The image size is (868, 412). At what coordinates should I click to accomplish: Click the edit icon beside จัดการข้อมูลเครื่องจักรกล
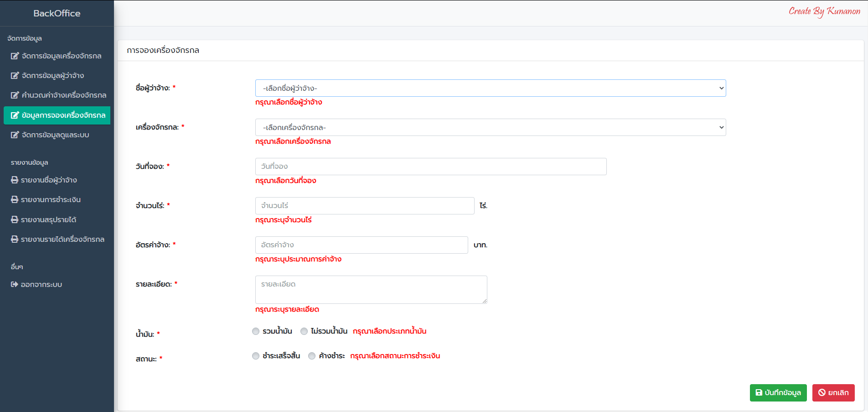15,56
